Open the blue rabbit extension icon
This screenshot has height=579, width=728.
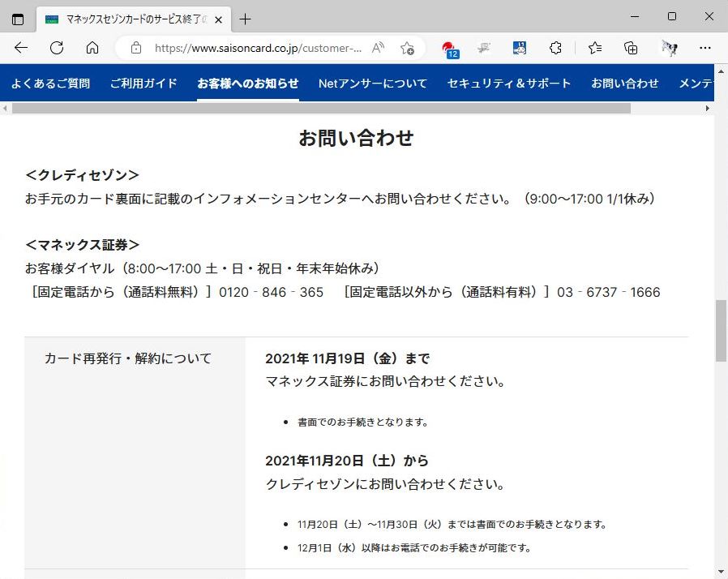tap(519, 48)
